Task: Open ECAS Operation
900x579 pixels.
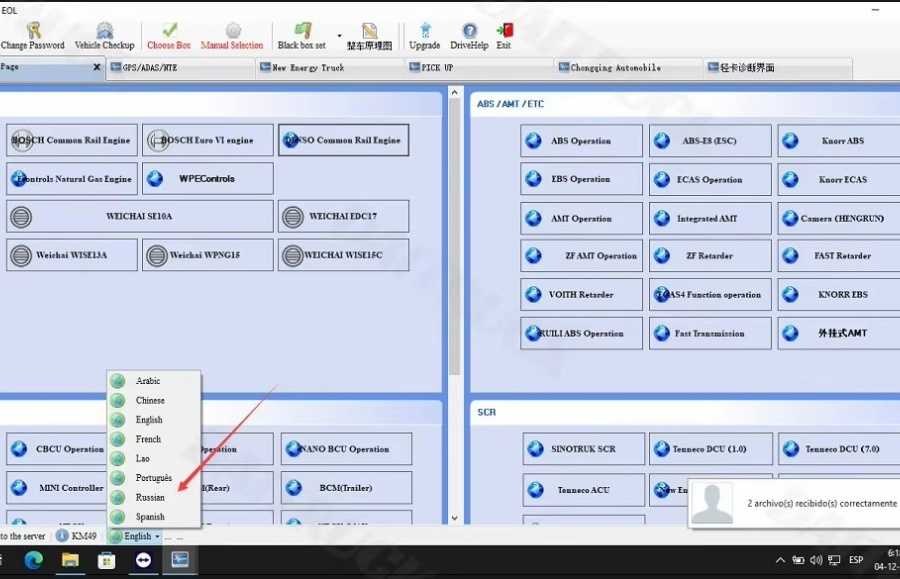Action: click(x=710, y=179)
